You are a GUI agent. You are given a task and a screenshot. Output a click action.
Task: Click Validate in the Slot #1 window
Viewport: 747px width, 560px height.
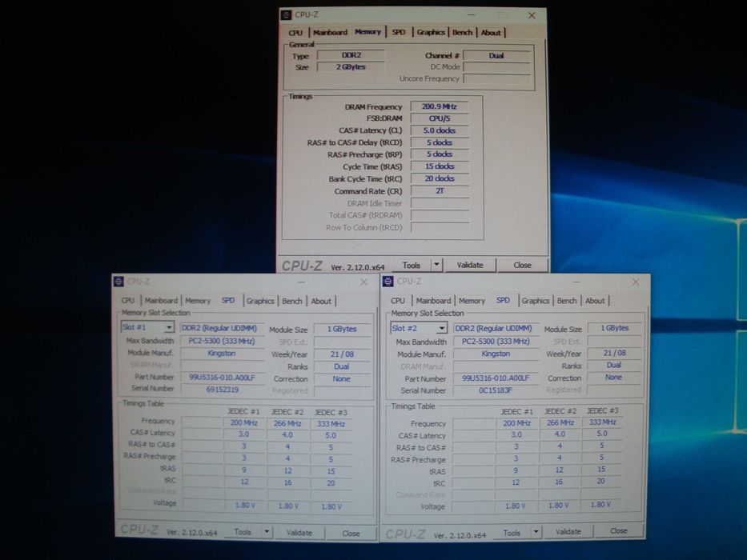299,532
